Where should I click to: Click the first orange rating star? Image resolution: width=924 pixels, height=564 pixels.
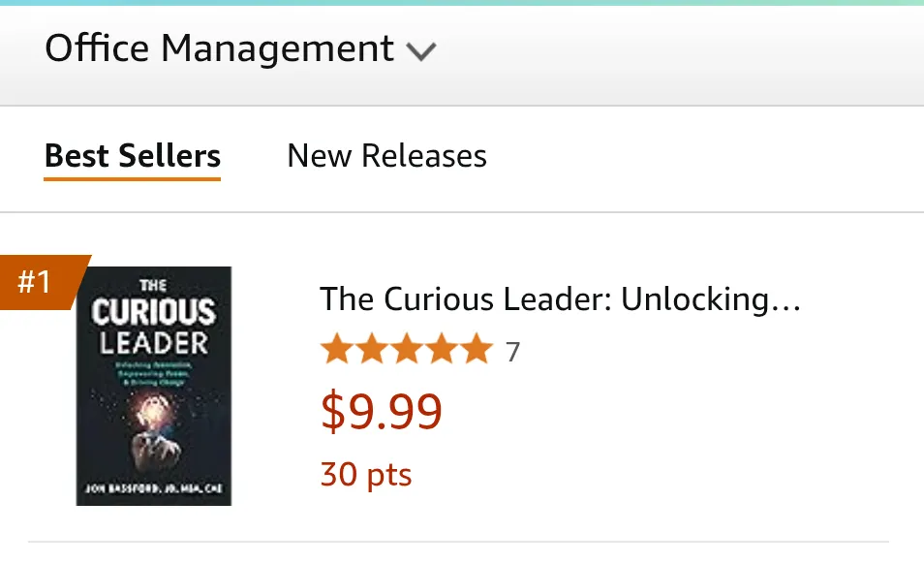coord(337,349)
